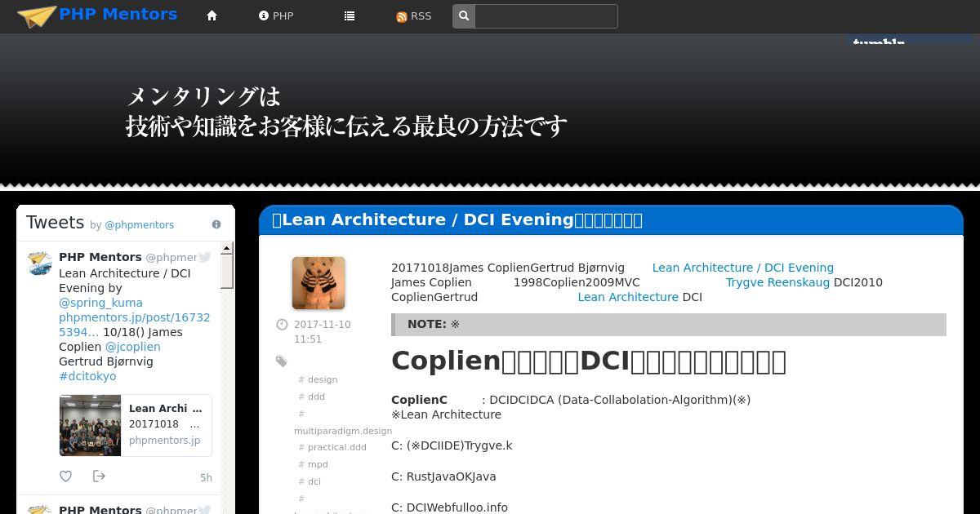This screenshot has width=980, height=514.
Task: Open the home icon in navbar
Action: coord(212,16)
